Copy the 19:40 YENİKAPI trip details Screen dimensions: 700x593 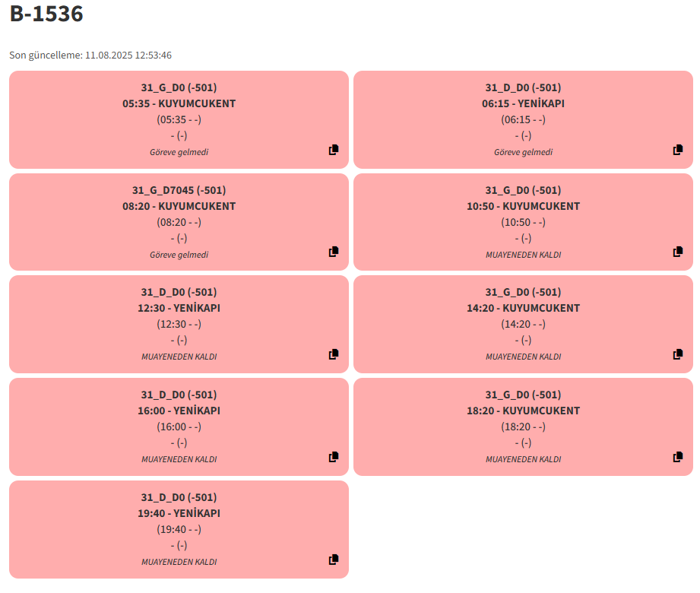[334, 560]
